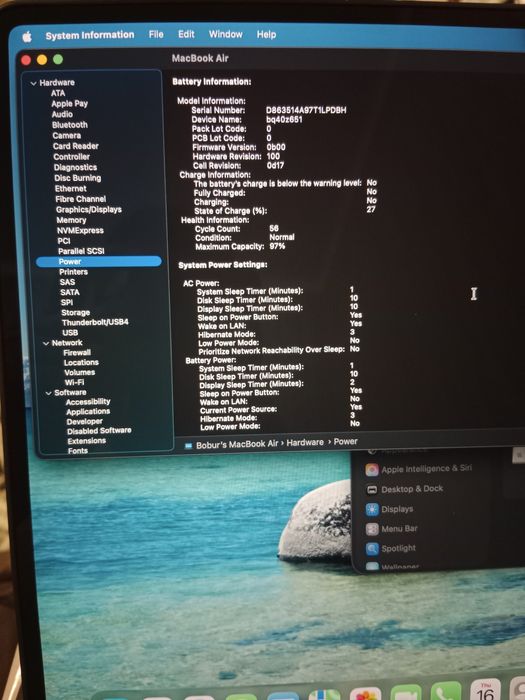Select ATA in the sidebar
The width and height of the screenshot is (525, 700).
(x=58, y=93)
